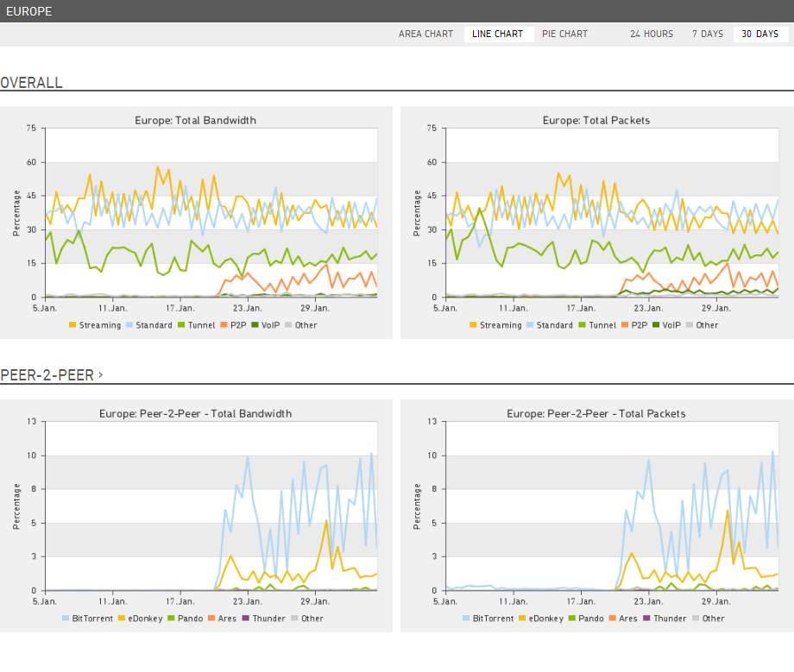Click "Percentage" axis label of Peer-2-Peer Total Bandwidth
Viewport: 794px width, 672px height.
tap(16, 506)
